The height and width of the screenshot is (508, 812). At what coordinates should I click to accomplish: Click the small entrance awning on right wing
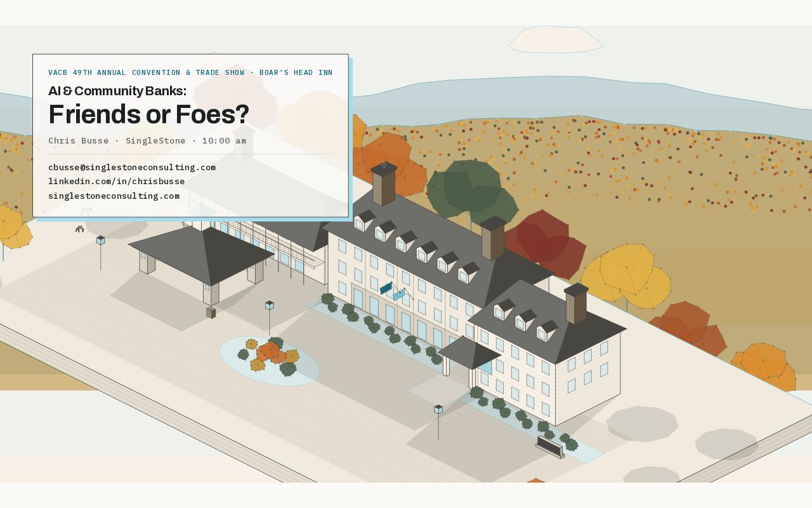click(x=469, y=353)
